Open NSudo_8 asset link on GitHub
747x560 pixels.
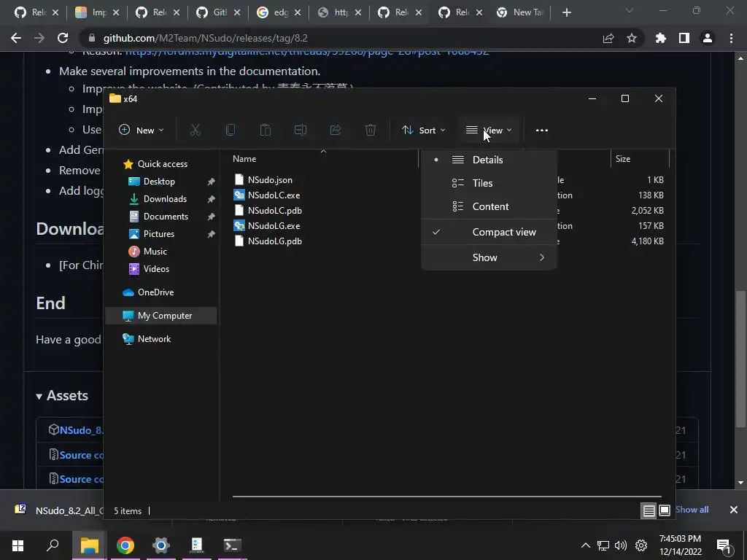(x=80, y=430)
